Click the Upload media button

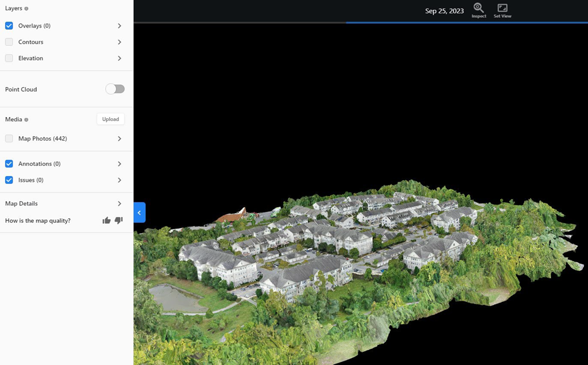click(x=110, y=119)
